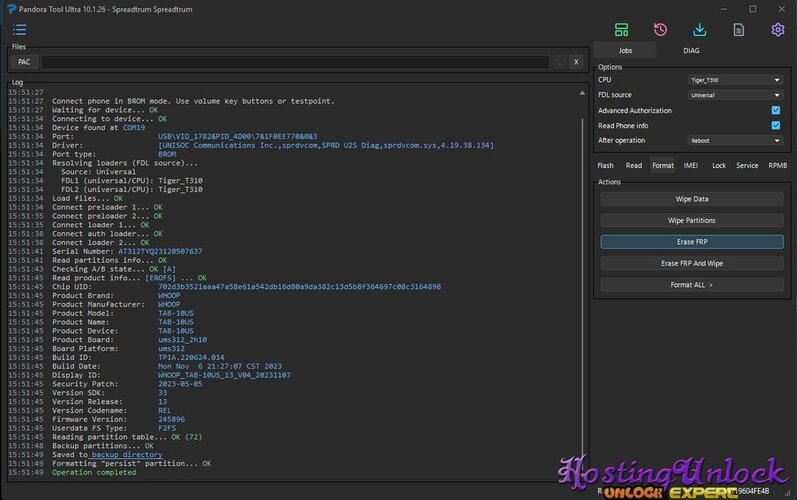Click the Erase FRP button
This screenshot has height=500, width=797.
pos(692,241)
